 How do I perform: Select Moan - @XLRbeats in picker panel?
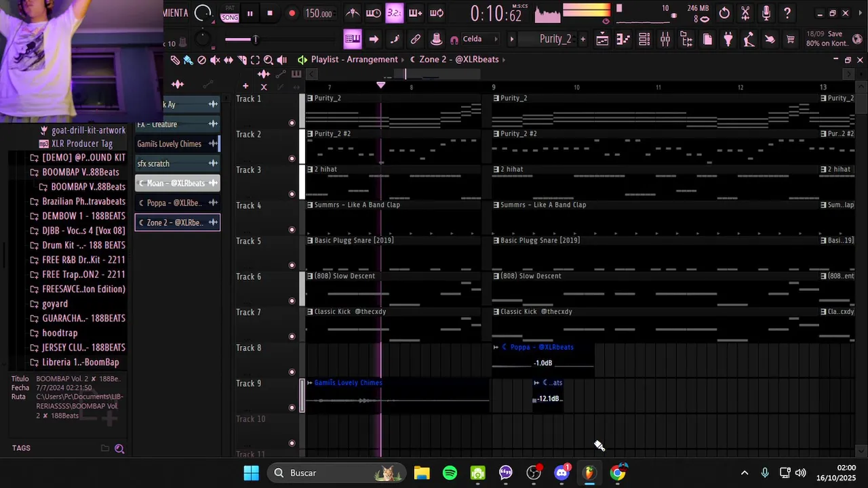click(178, 183)
